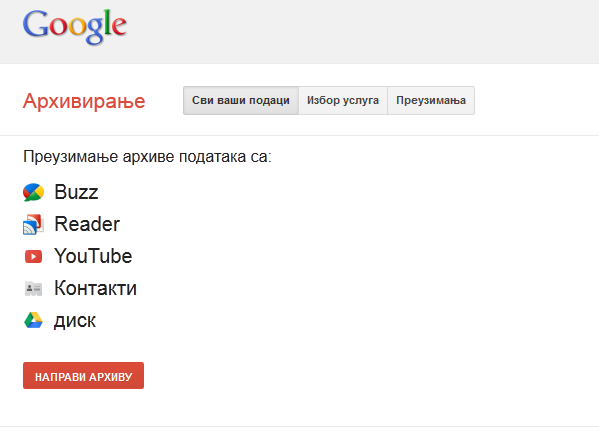The image size is (599, 433).
Task: Click the gray Контакти card icon
Action: [x=34, y=289]
